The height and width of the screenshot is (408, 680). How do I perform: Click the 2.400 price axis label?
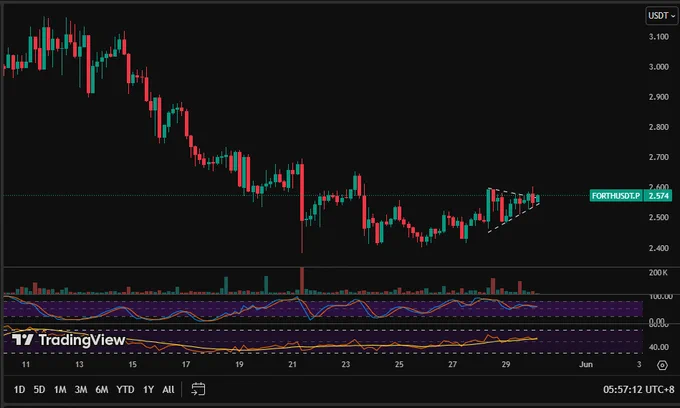[658, 248]
